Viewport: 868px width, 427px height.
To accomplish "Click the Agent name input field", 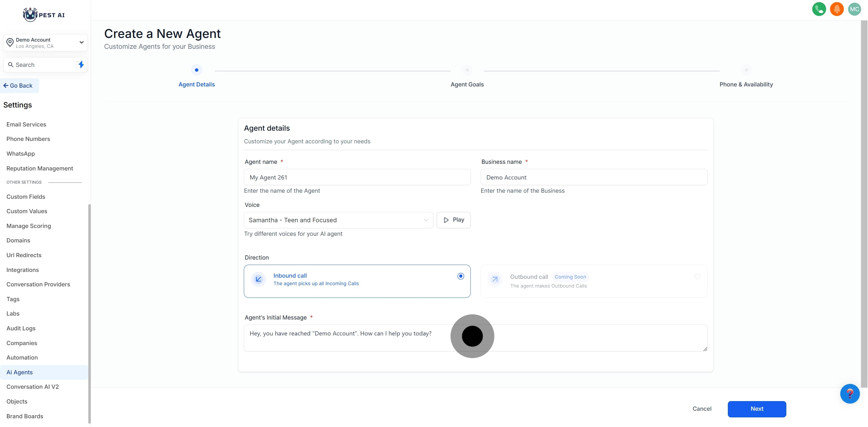I will tap(357, 177).
